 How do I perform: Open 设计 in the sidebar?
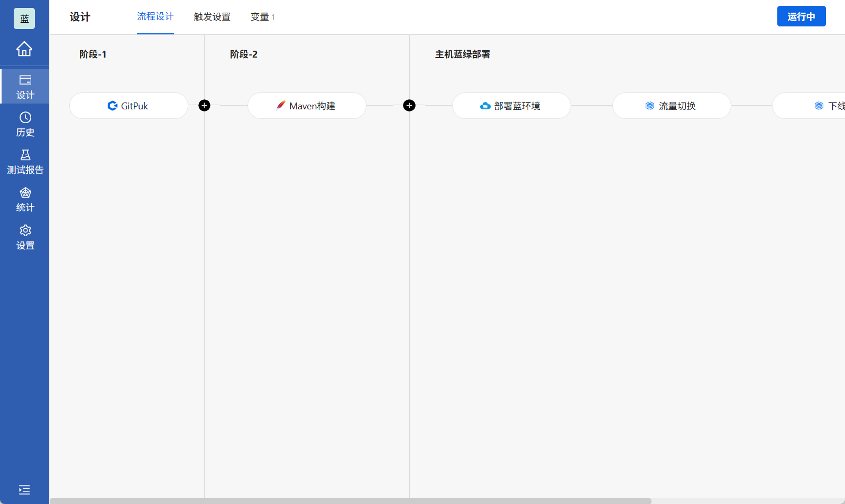point(25,87)
